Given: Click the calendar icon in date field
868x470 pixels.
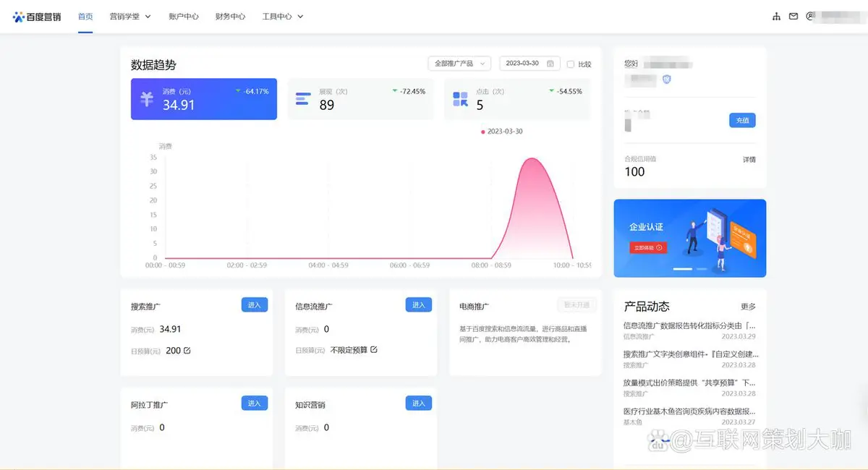Looking at the screenshot, I should pyautogui.click(x=550, y=64).
